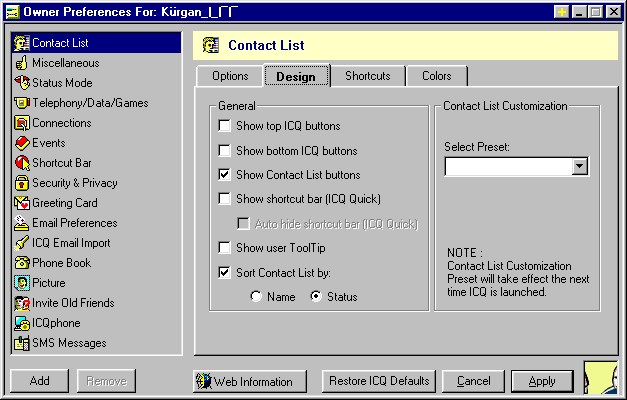Click the Connections icon
This screenshot has height=400, width=627.
tap(22, 123)
